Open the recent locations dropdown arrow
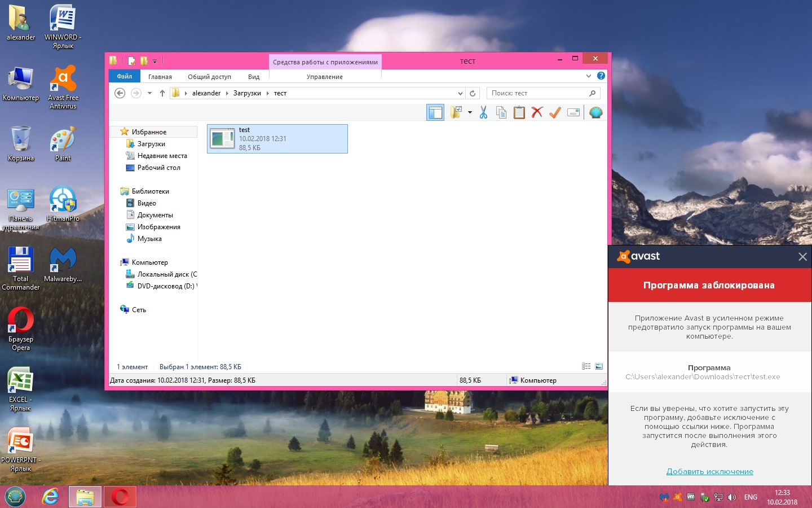The width and height of the screenshot is (812, 508). [x=149, y=93]
